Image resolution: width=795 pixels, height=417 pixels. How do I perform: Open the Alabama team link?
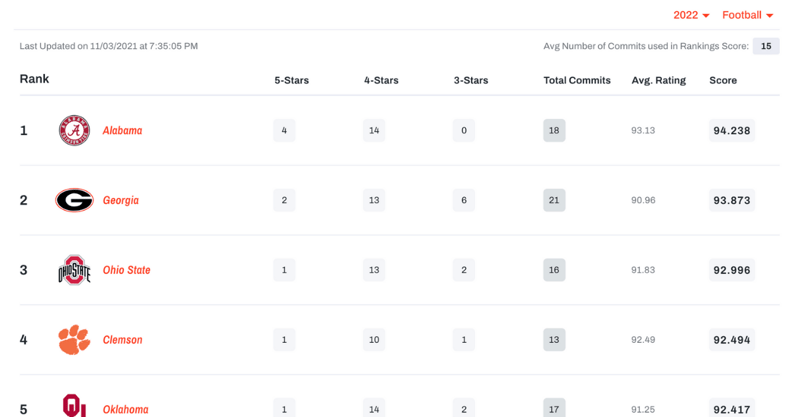(122, 130)
